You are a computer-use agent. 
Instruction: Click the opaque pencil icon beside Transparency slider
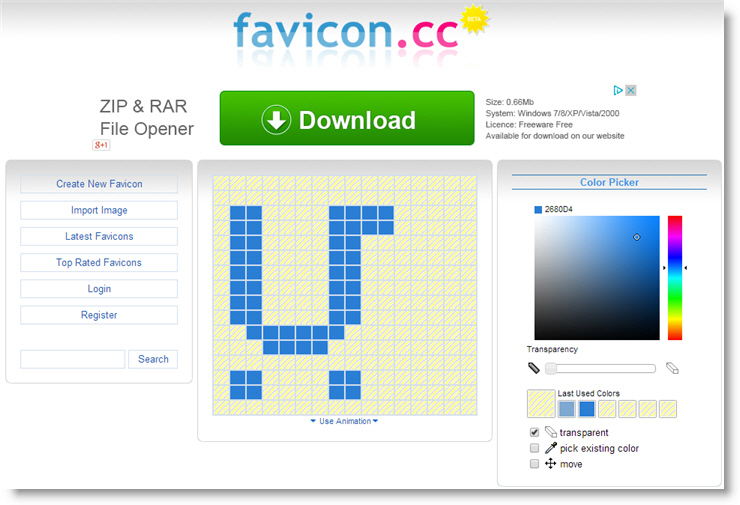point(534,368)
